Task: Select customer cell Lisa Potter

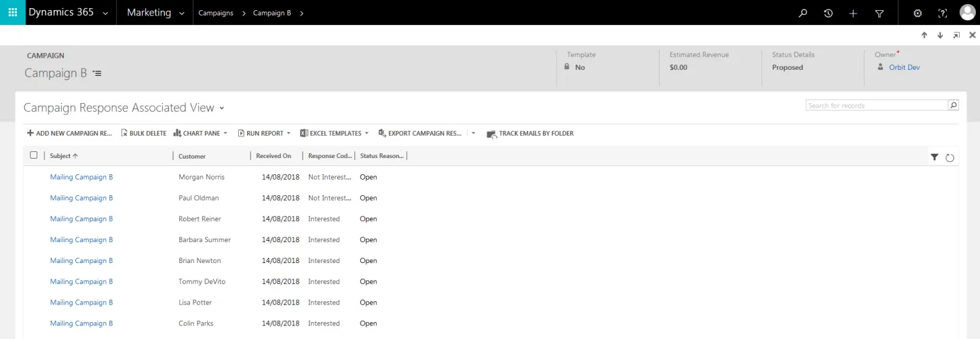Action: [x=195, y=302]
